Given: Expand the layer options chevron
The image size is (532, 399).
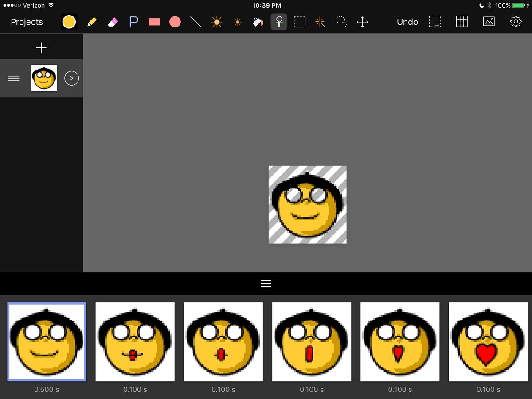Looking at the screenshot, I should [x=71, y=78].
